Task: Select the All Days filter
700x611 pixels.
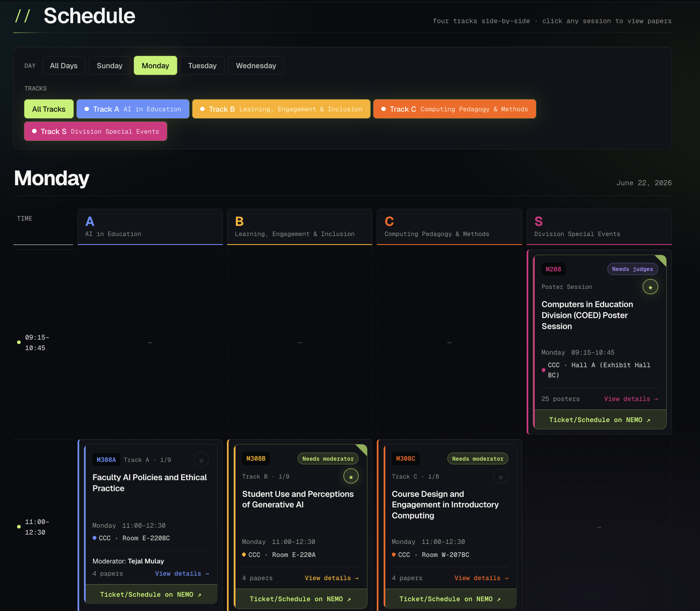Action: coord(64,65)
